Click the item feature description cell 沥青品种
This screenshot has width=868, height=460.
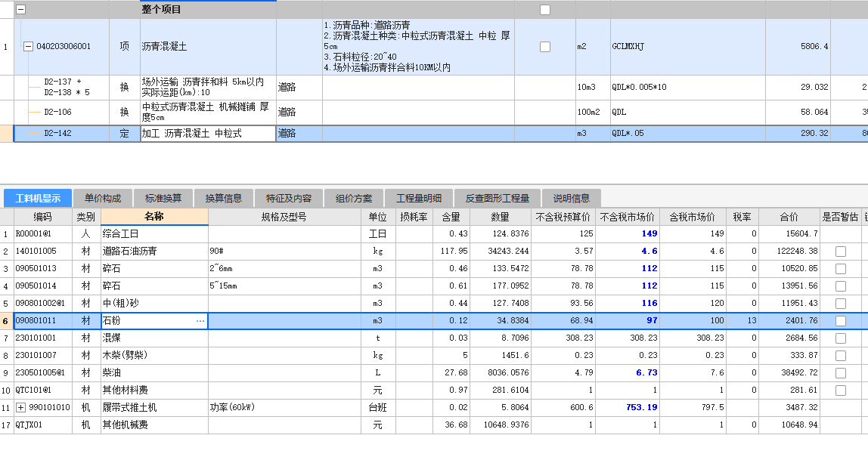418,46
